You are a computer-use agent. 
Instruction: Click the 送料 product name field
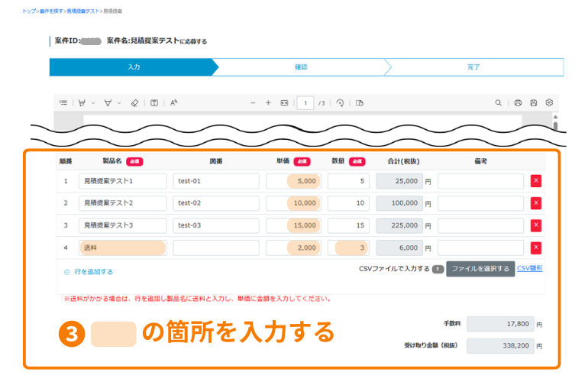coord(123,248)
